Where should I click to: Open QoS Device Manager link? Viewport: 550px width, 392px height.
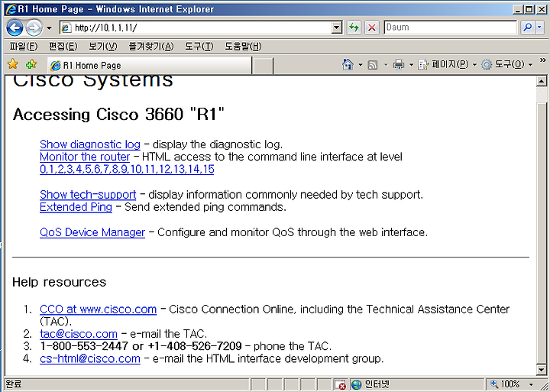92,232
